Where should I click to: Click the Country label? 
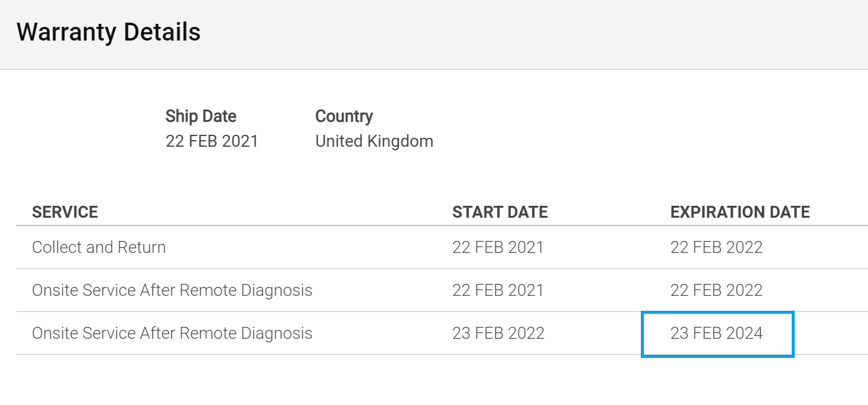(344, 116)
